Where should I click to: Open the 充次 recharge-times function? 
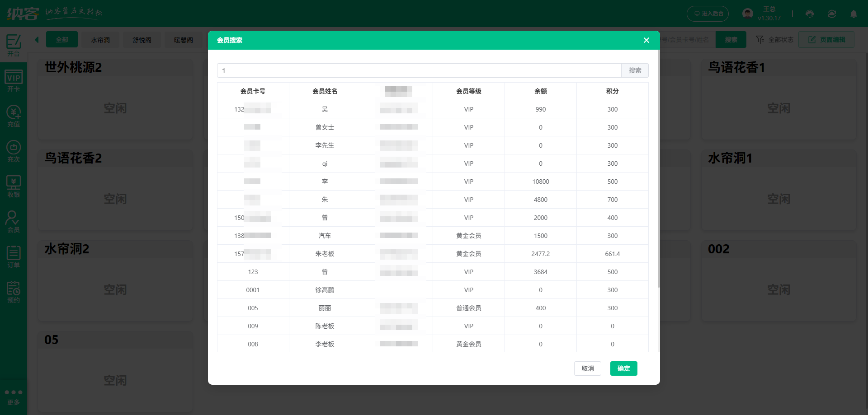click(x=13, y=151)
